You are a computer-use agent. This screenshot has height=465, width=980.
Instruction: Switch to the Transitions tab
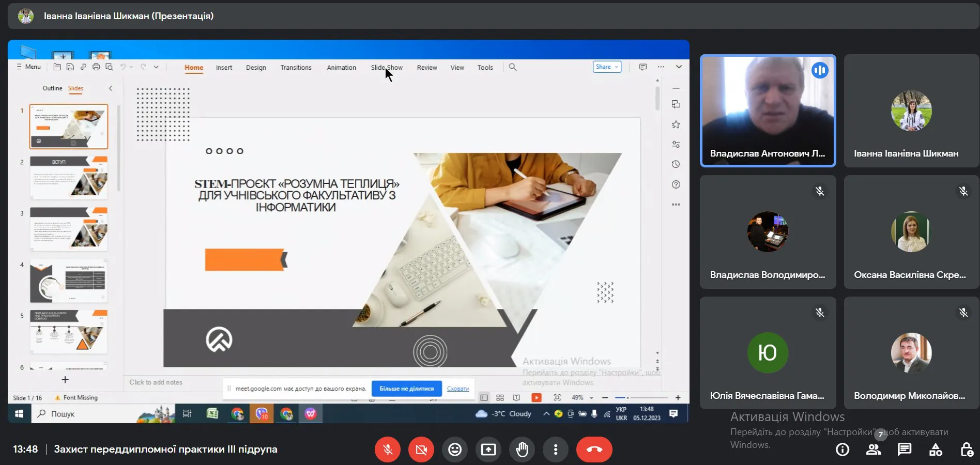pyautogui.click(x=296, y=67)
